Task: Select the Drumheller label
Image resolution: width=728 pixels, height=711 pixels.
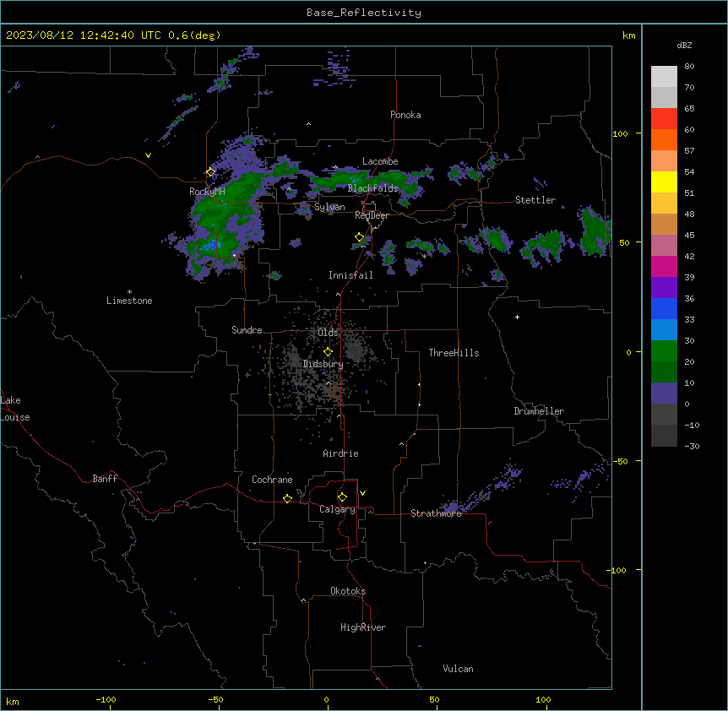Action: (539, 411)
